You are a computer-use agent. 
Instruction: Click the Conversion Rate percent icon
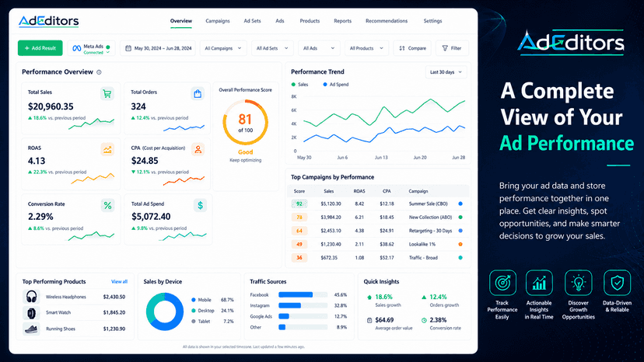pyautogui.click(x=107, y=206)
